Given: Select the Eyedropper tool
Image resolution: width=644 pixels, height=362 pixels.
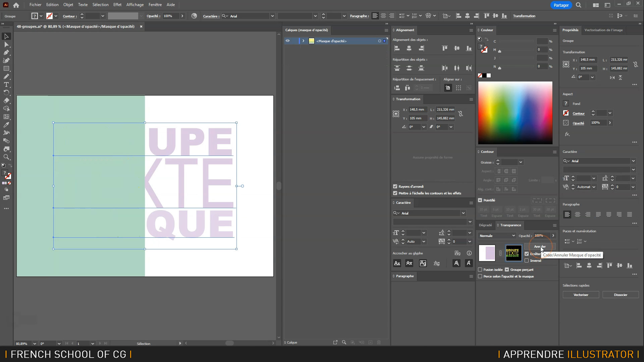Looking at the screenshot, I should tap(6, 125).
